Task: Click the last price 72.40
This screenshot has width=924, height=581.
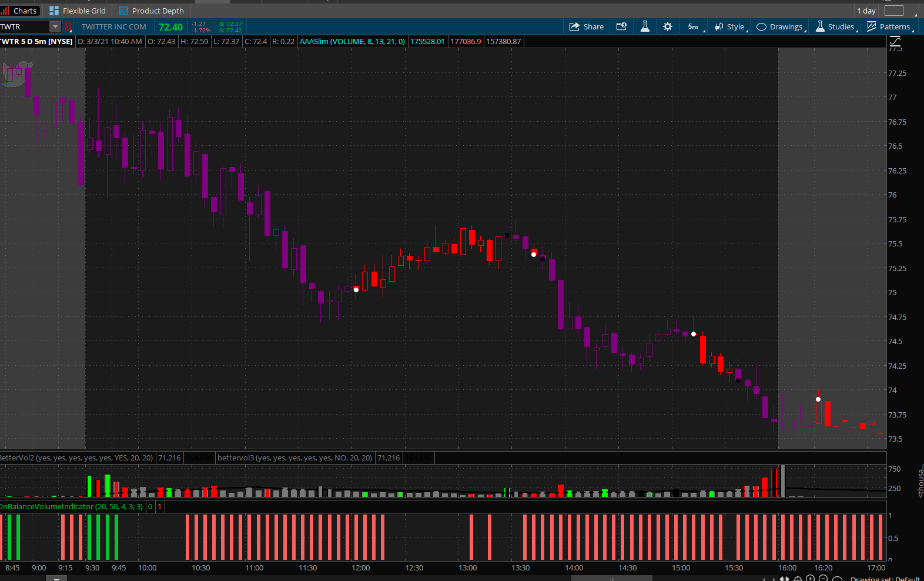Action: pyautogui.click(x=170, y=27)
